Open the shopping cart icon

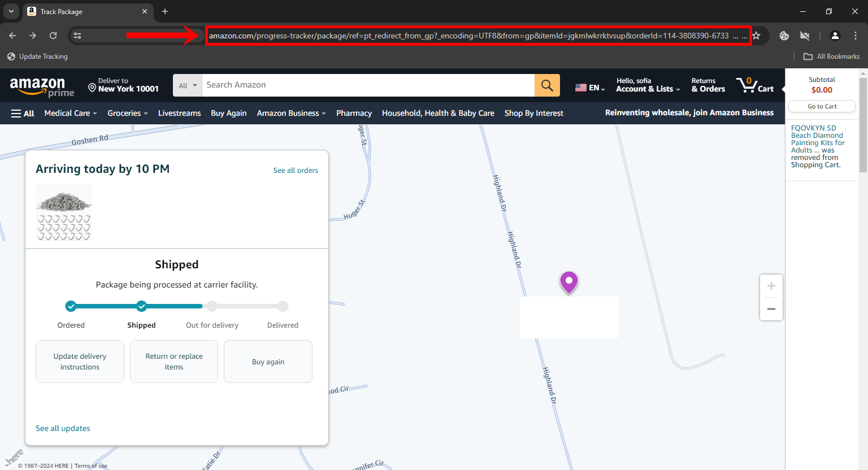tap(754, 85)
